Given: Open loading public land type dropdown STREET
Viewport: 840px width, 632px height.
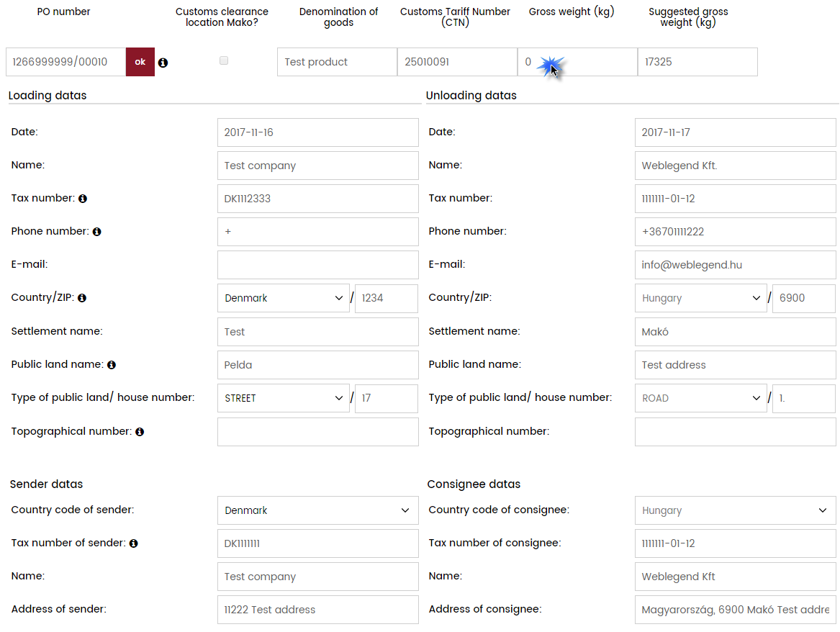Looking at the screenshot, I should click(284, 398).
